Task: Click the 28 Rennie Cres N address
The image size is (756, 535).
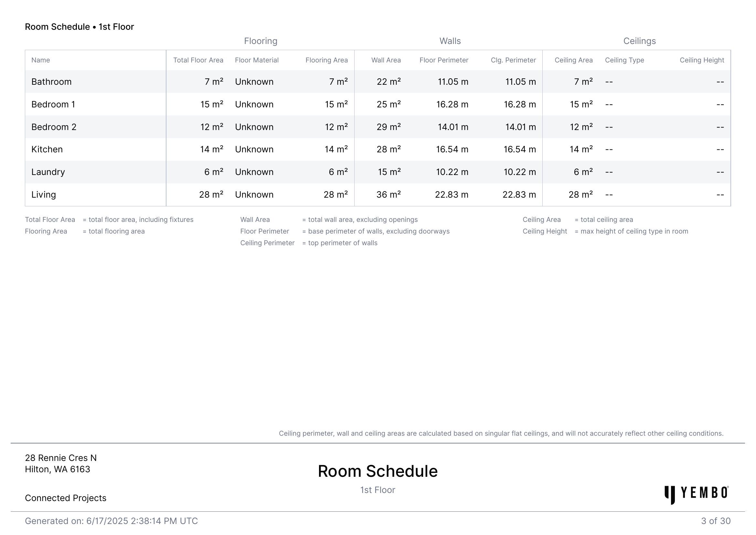Action: point(61,458)
